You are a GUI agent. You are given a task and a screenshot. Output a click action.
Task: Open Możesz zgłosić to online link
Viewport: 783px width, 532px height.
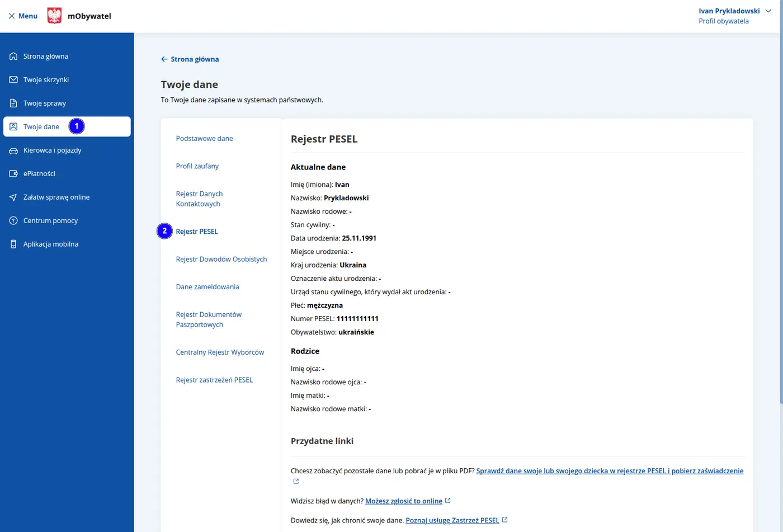click(x=404, y=501)
